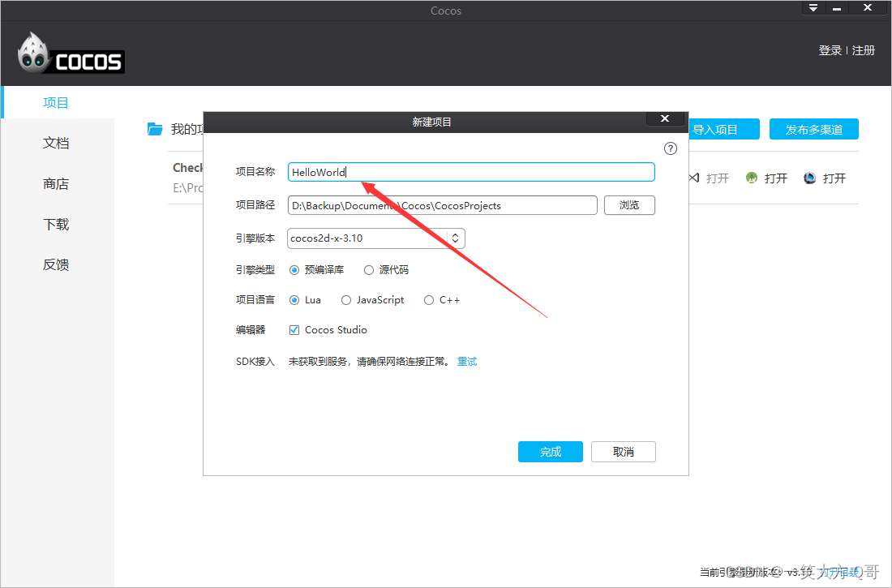
Task: Open the 下载 sidebar section
Action: (56, 224)
